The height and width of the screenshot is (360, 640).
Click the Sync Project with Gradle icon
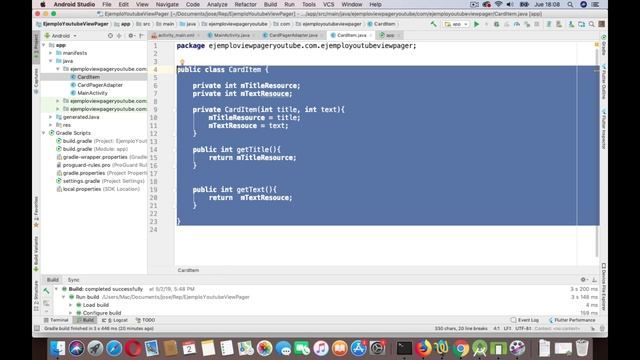[x=549, y=24]
